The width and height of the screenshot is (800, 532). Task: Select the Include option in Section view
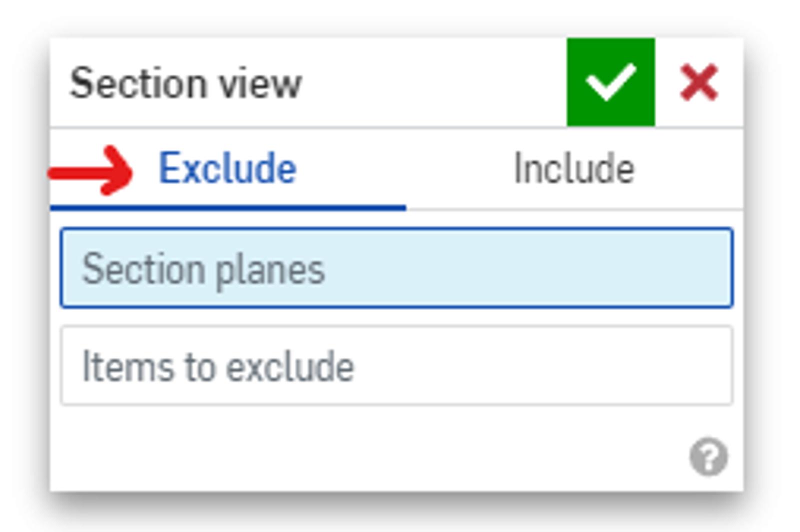(x=574, y=169)
